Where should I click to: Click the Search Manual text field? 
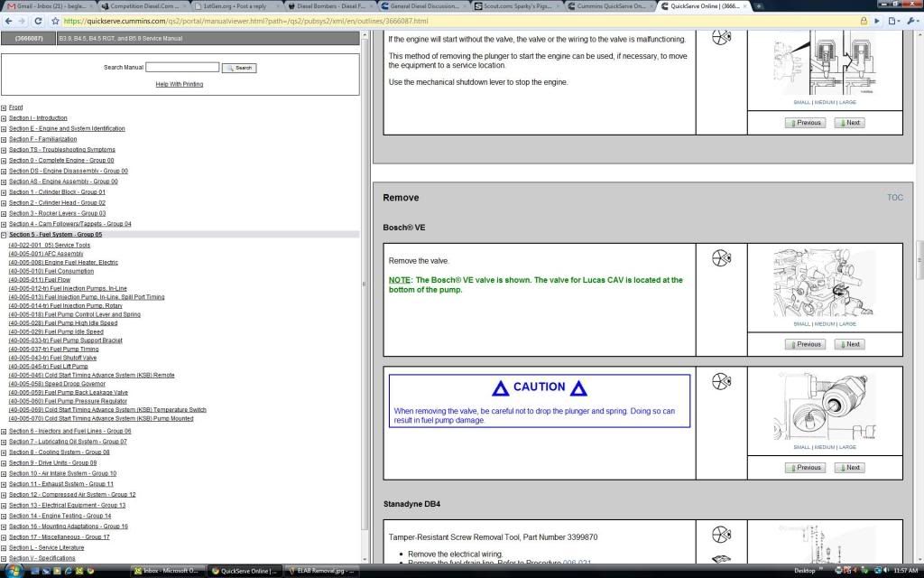[x=182, y=68]
